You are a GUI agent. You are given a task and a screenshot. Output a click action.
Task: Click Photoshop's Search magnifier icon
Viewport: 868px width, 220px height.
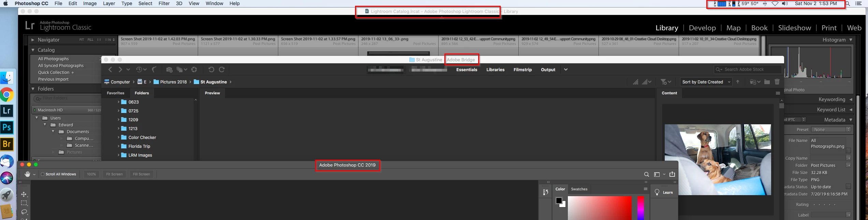point(646,174)
